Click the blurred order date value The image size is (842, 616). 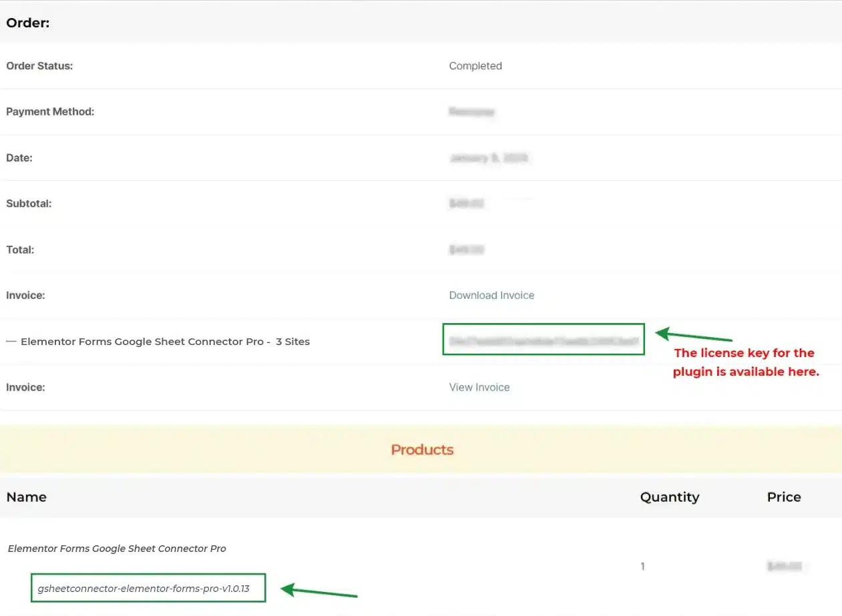click(488, 158)
